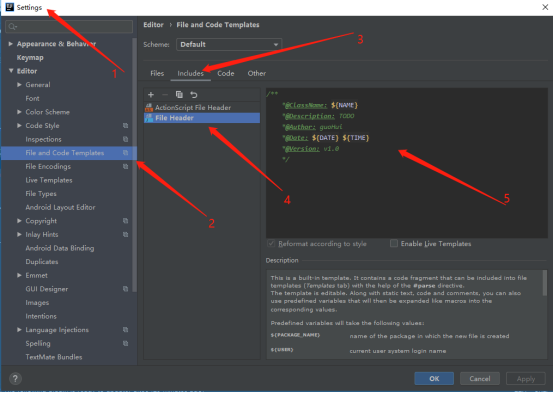Click the settings search input field
Viewport: 554px width, 393px height.
[69, 27]
